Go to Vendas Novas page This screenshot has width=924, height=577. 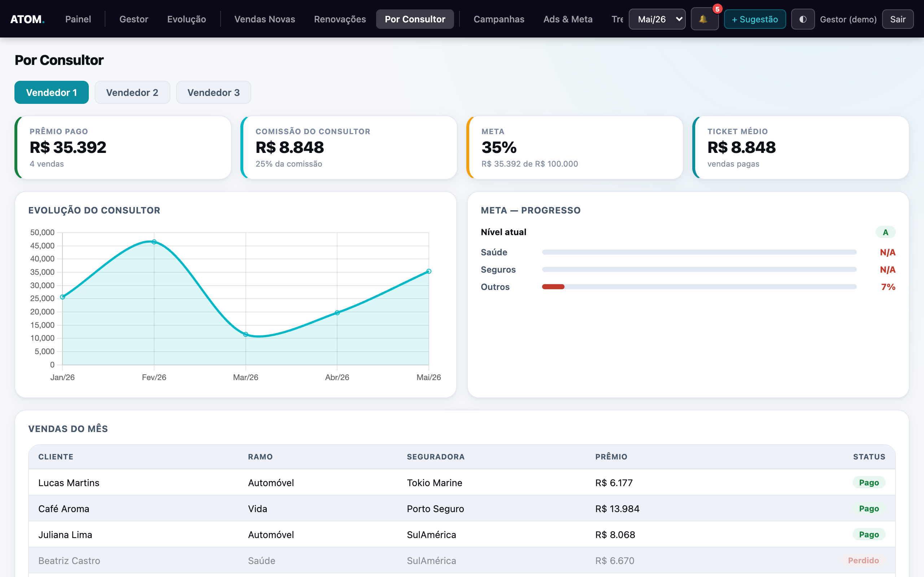[x=265, y=19]
